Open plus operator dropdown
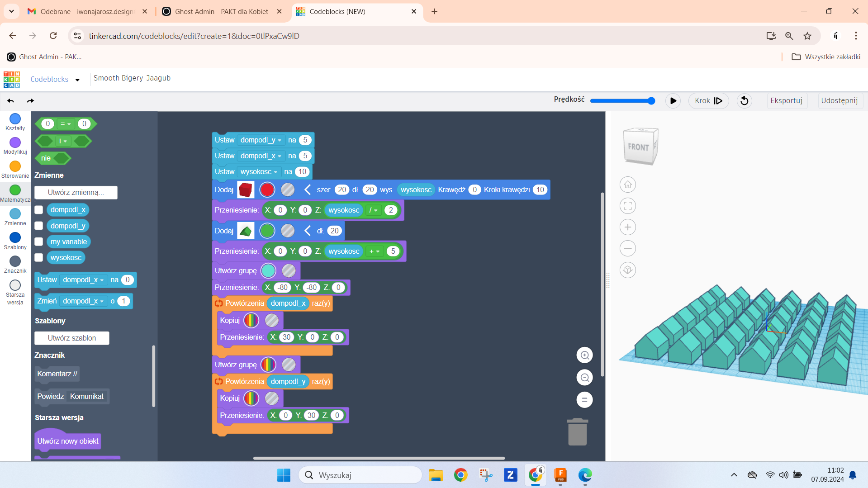The height and width of the screenshot is (488, 868). point(375,251)
